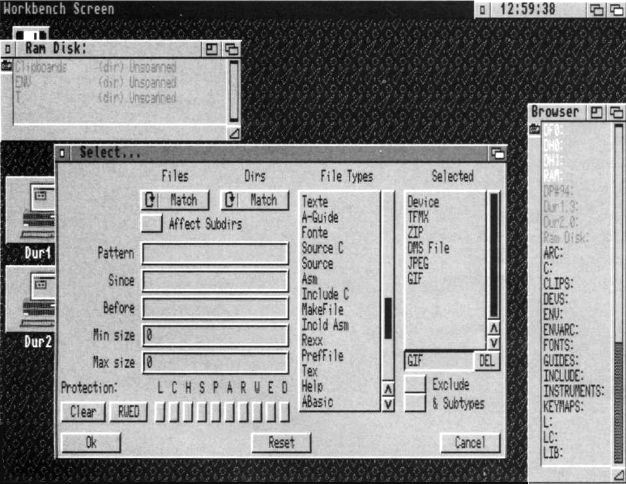Click the Browser window scrollbar
The width and height of the screenshot is (626, 484).
618,295
